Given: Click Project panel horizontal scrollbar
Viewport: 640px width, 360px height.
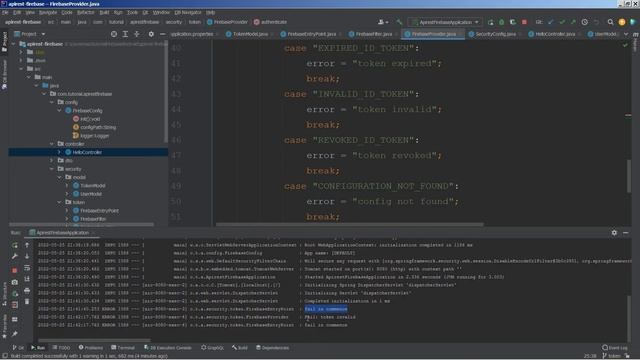Looking at the screenshot, I should pos(82,224).
